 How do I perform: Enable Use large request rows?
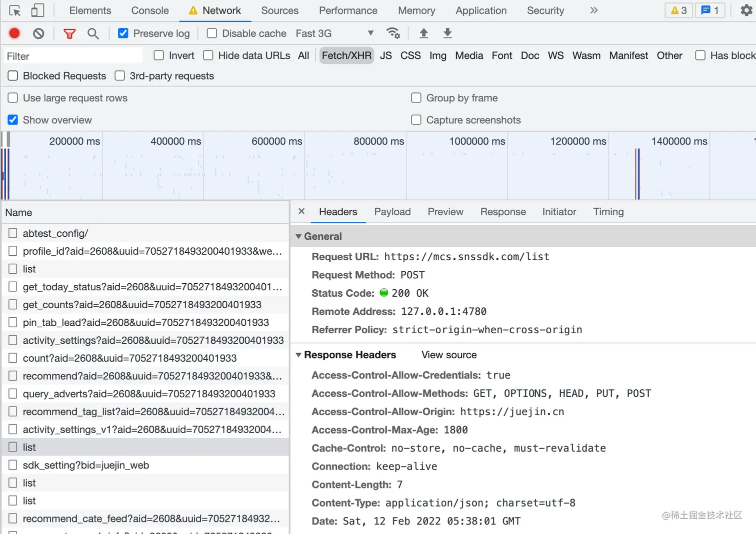coord(13,98)
